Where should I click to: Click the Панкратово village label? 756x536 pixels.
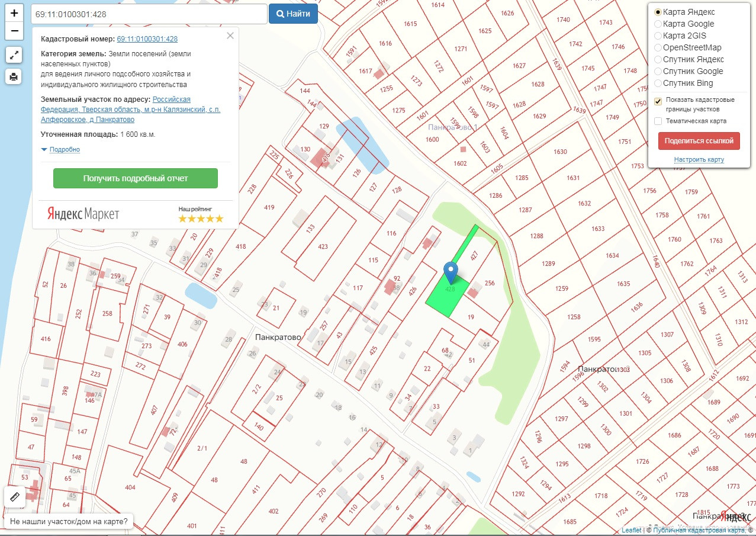278,337
